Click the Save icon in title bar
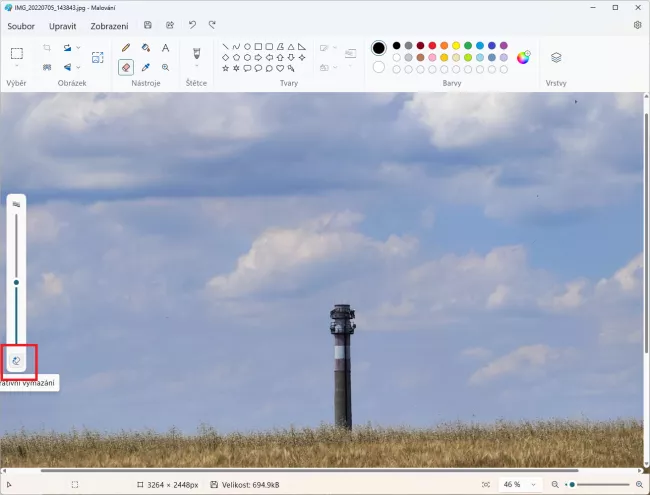Screen dimensions: 650x495 (148, 25)
